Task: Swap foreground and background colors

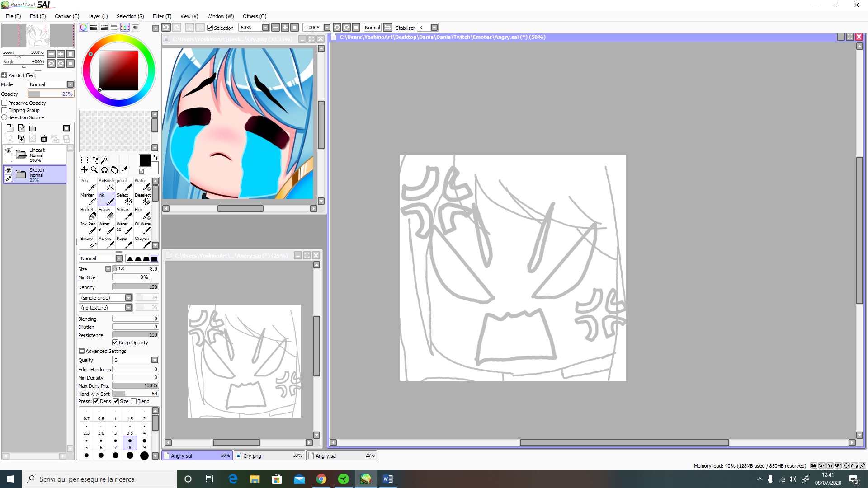Action: [x=156, y=158]
